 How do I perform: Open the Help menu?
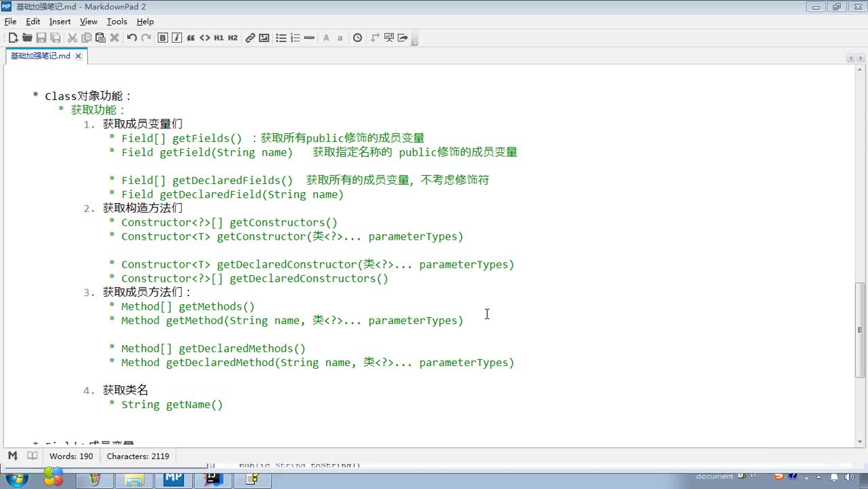click(145, 22)
